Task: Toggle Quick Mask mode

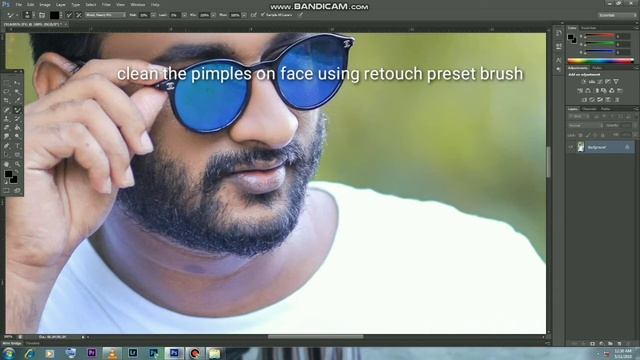Action: (6, 190)
